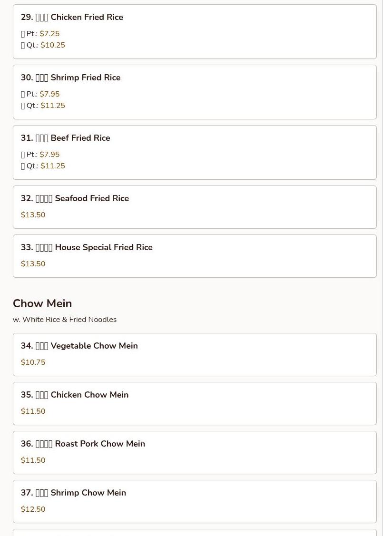Viewport: 392px width, 536px height.
Task: Click the $13.50 price under House Special Fried Rice
Action: (x=33, y=264)
